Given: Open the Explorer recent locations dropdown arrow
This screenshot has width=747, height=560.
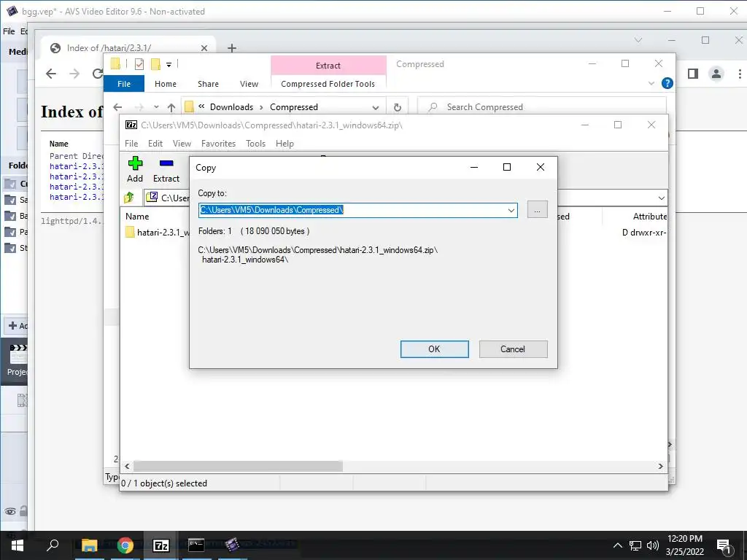Looking at the screenshot, I should coord(156,107).
